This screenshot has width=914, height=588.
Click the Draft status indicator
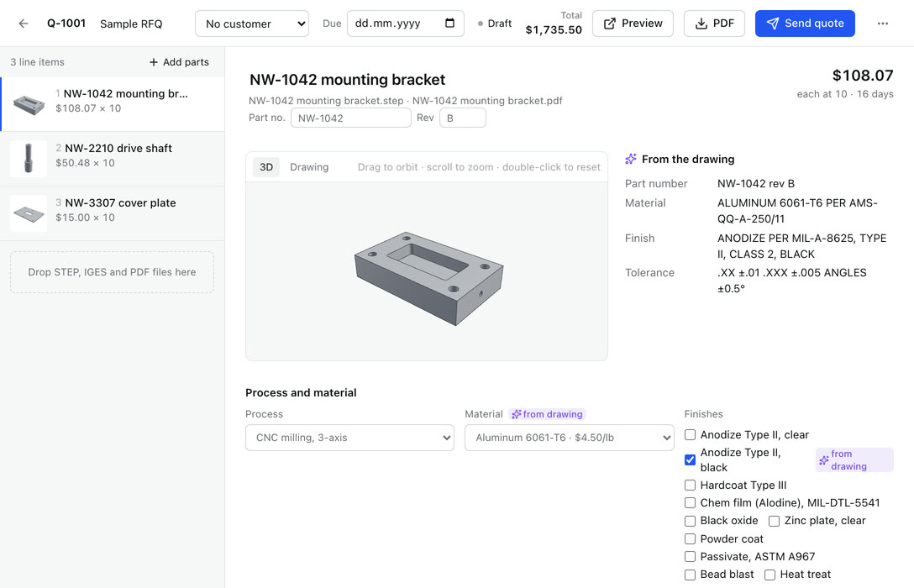494,24
